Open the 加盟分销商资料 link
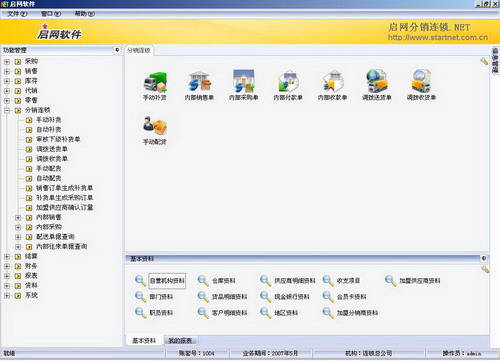The width and height of the screenshot is (500, 361). 357,313
